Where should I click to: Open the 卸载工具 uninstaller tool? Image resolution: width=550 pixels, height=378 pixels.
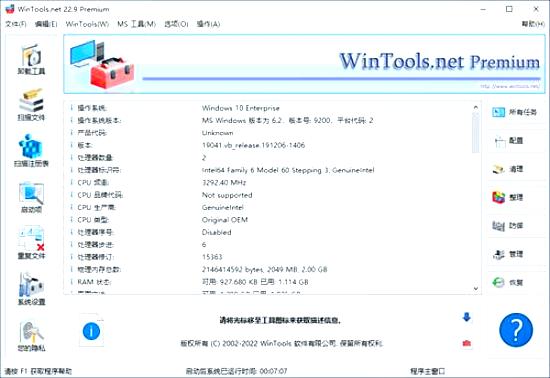(x=31, y=59)
